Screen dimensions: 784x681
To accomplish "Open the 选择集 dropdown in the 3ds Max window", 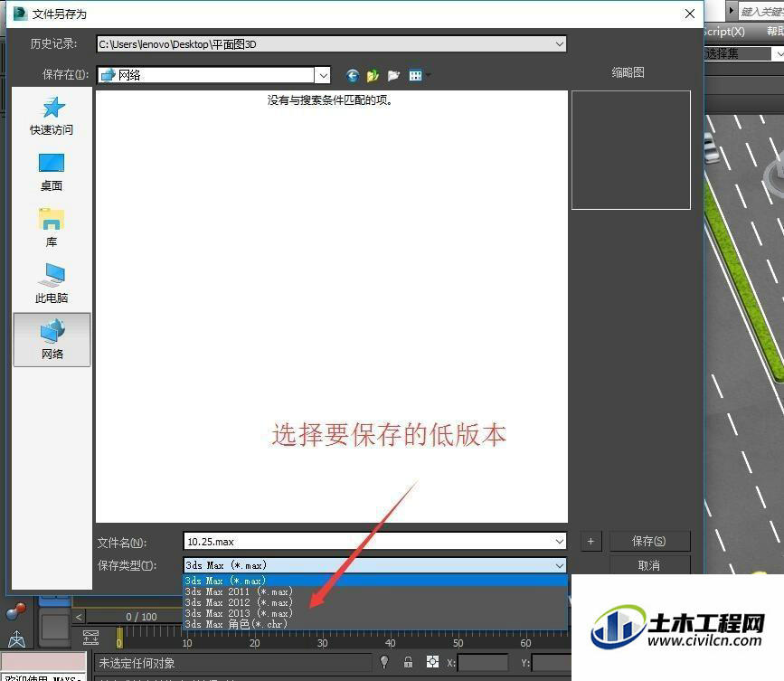I will pyautogui.click(x=778, y=53).
